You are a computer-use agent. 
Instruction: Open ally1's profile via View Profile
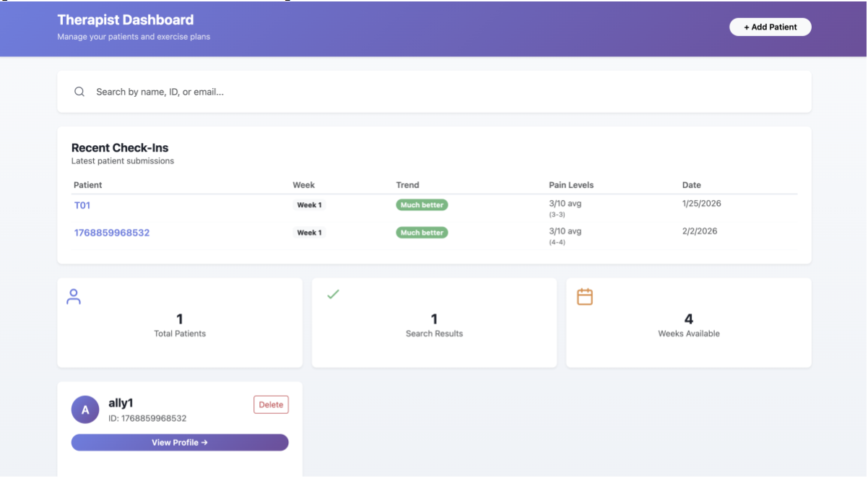179,442
